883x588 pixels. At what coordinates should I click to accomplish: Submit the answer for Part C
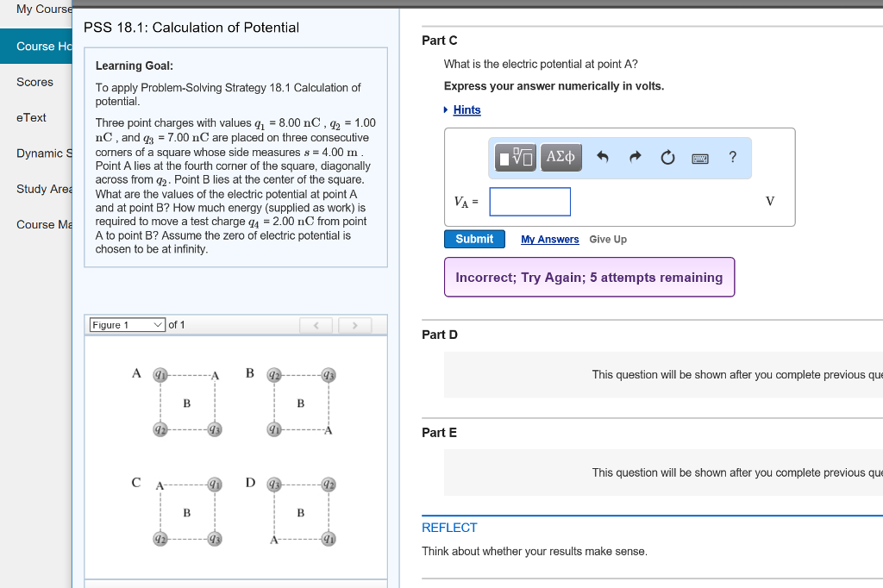pyautogui.click(x=474, y=239)
